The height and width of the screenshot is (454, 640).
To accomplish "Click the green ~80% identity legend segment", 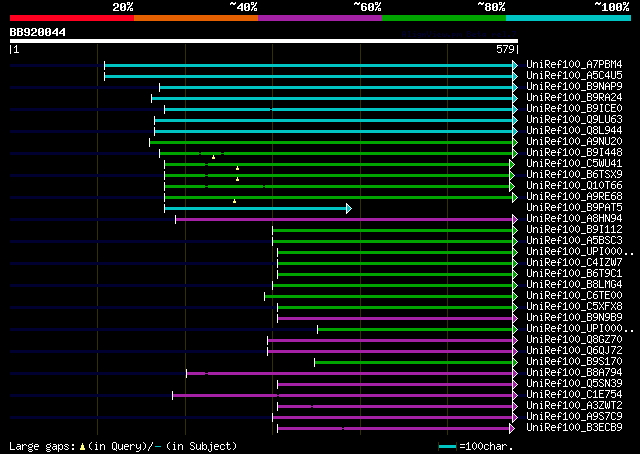I will [x=444, y=18].
